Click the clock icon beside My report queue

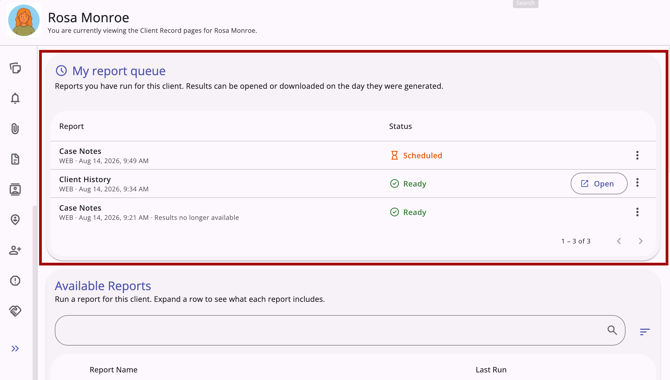[x=62, y=71]
